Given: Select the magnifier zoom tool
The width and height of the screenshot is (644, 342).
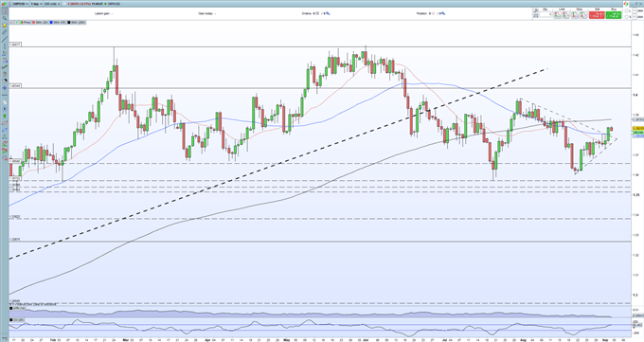Looking at the screenshot, I should click(5, 18).
